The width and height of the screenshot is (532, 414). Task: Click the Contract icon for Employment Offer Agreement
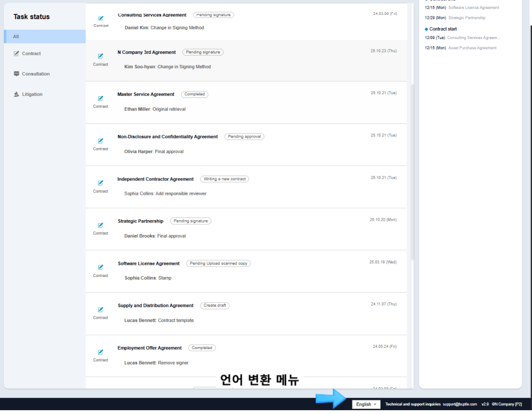(100, 352)
